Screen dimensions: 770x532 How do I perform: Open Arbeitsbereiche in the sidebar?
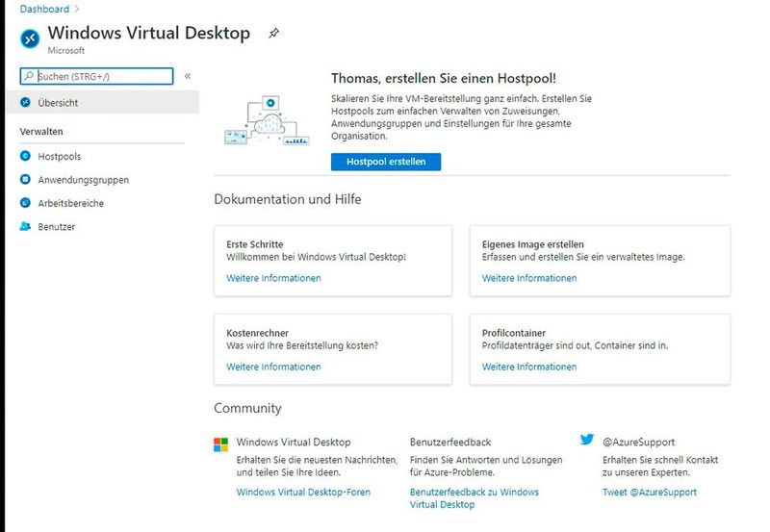pos(70,203)
